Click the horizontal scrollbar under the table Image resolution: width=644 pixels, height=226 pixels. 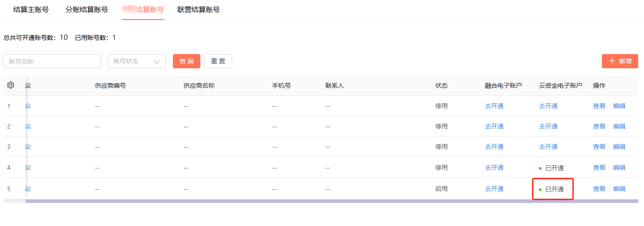332,201
